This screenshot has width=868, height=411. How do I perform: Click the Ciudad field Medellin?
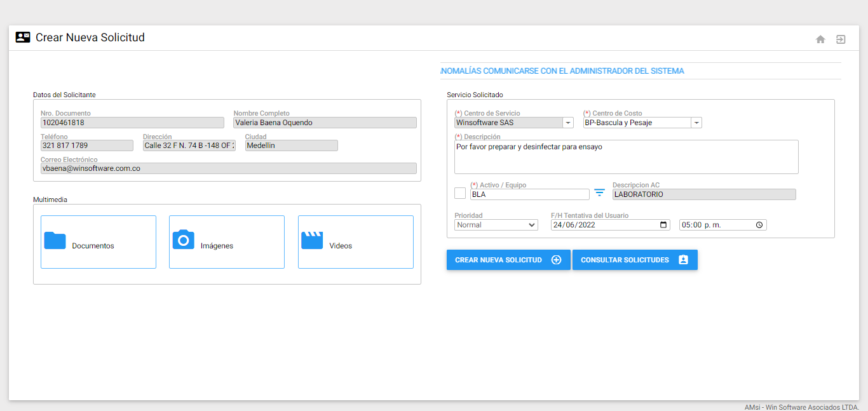point(292,145)
